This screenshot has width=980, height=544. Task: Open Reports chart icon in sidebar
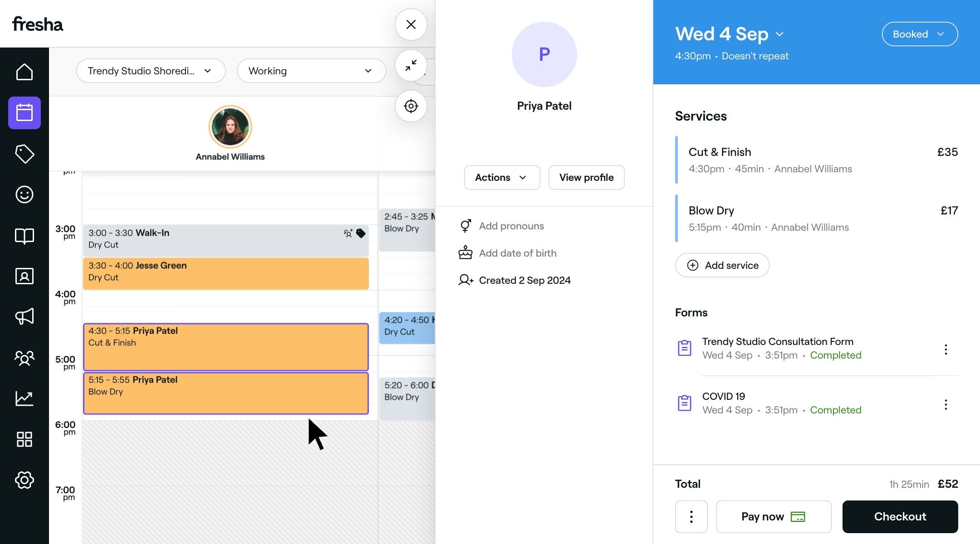[x=24, y=398]
